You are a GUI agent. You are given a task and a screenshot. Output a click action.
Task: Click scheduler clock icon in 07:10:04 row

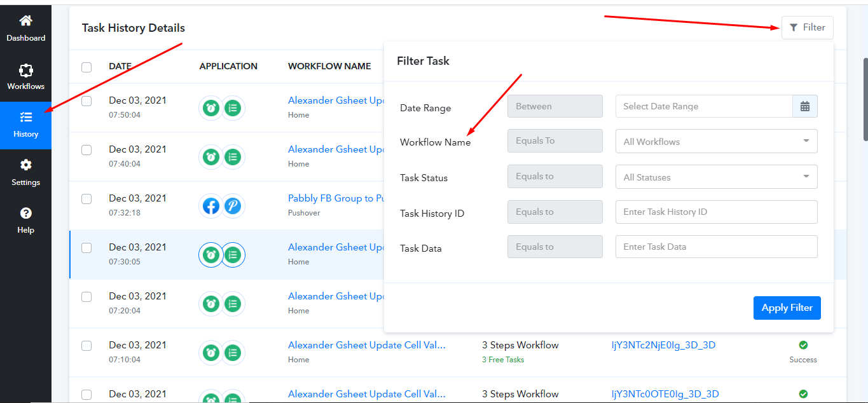coord(211,353)
